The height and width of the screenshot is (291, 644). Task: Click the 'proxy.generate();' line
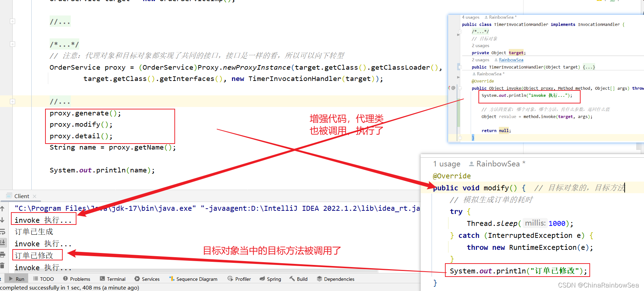point(85,113)
